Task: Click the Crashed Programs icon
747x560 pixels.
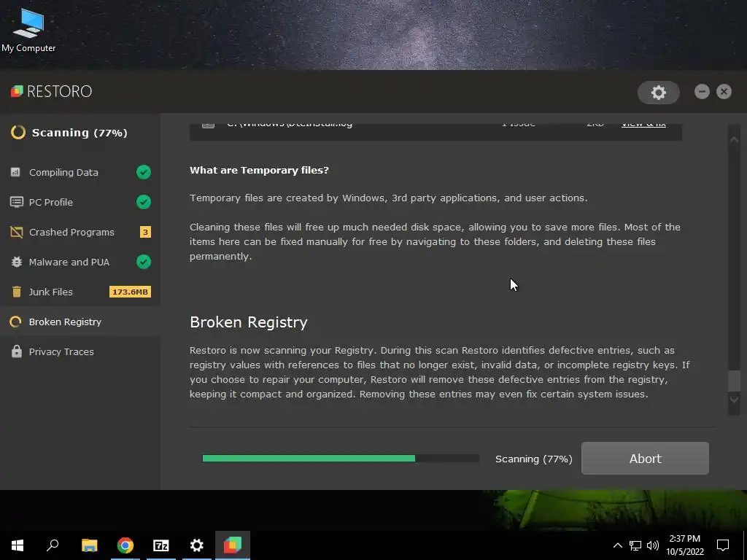Action: pos(17,232)
